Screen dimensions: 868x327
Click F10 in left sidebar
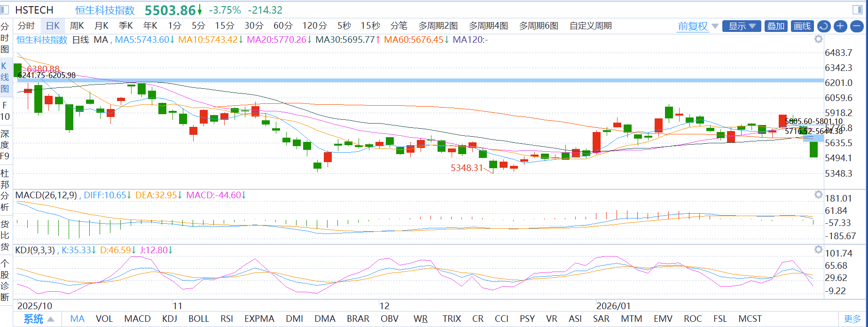click(5, 111)
